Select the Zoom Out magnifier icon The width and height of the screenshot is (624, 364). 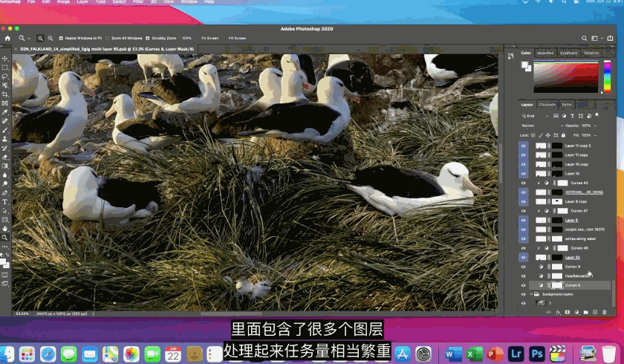pos(51,37)
